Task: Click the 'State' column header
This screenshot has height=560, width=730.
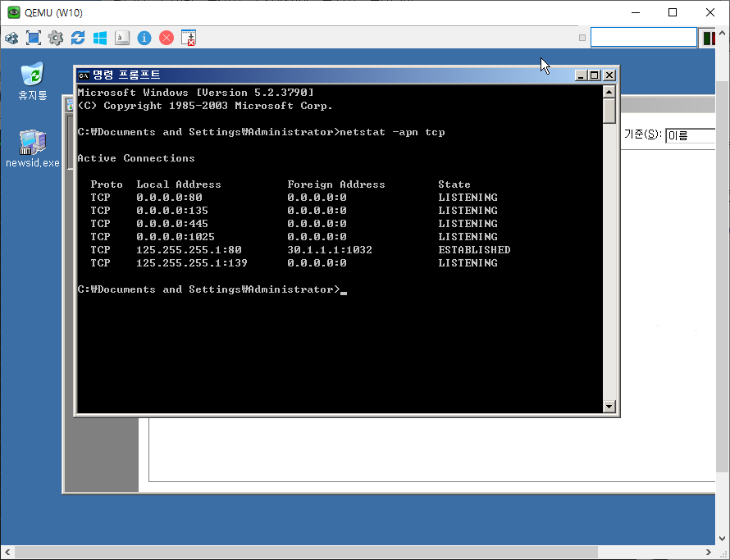Action: click(x=454, y=184)
